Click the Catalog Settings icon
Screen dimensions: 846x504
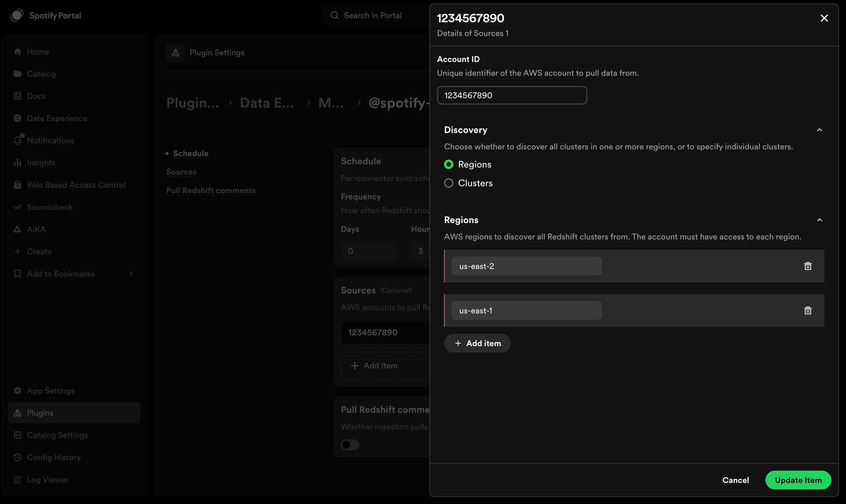click(x=17, y=435)
